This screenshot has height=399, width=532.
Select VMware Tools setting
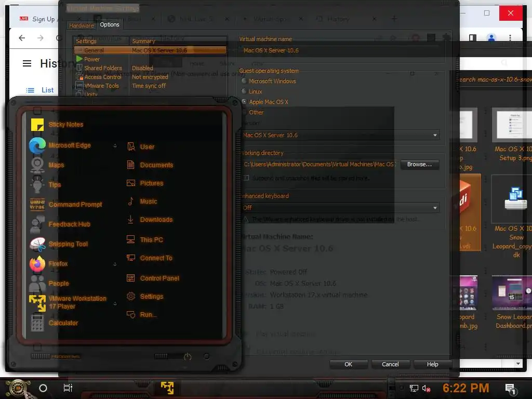[101, 86]
